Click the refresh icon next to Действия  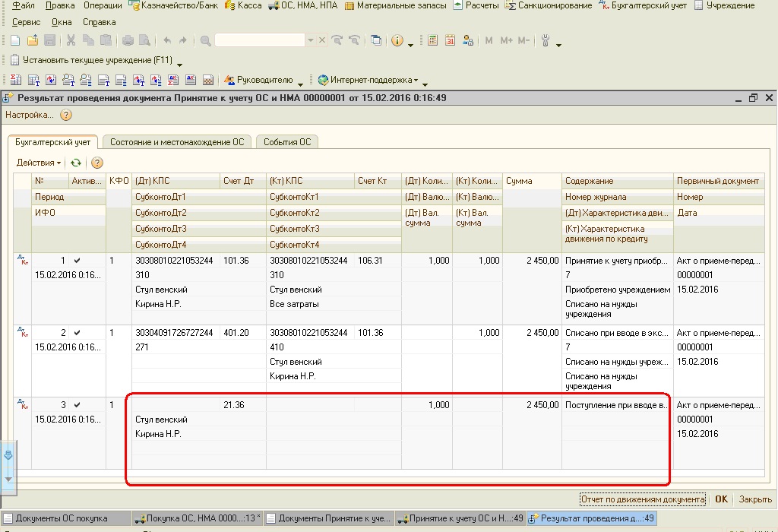pyautogui.click(x=76, y=163)
